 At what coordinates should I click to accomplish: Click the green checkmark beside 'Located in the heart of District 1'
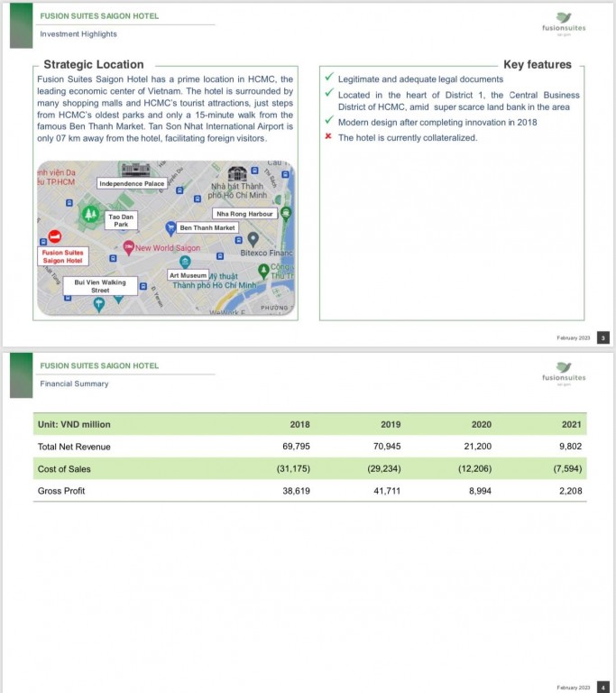point(329,93)
